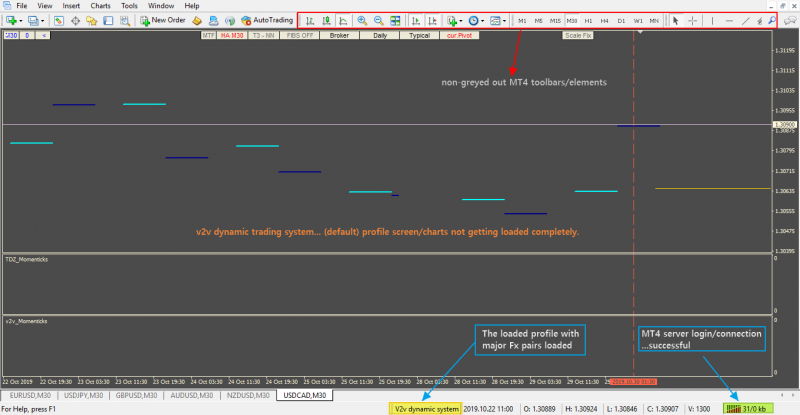Viewport: 800px width, 415px height.
Task: Select the equidistant channel tool
Action: coord(760,21)
